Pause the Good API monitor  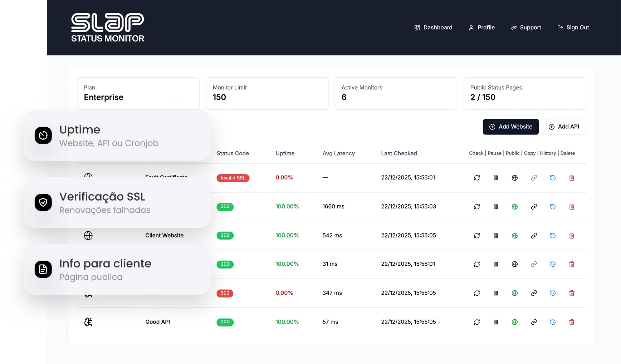496,322
